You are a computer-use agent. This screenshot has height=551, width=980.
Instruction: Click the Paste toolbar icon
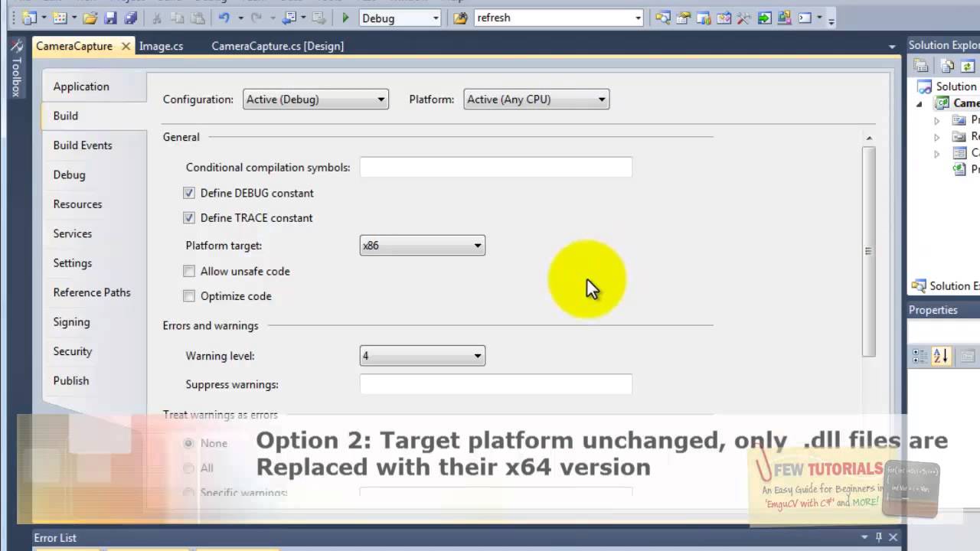(x=198, y=18)
